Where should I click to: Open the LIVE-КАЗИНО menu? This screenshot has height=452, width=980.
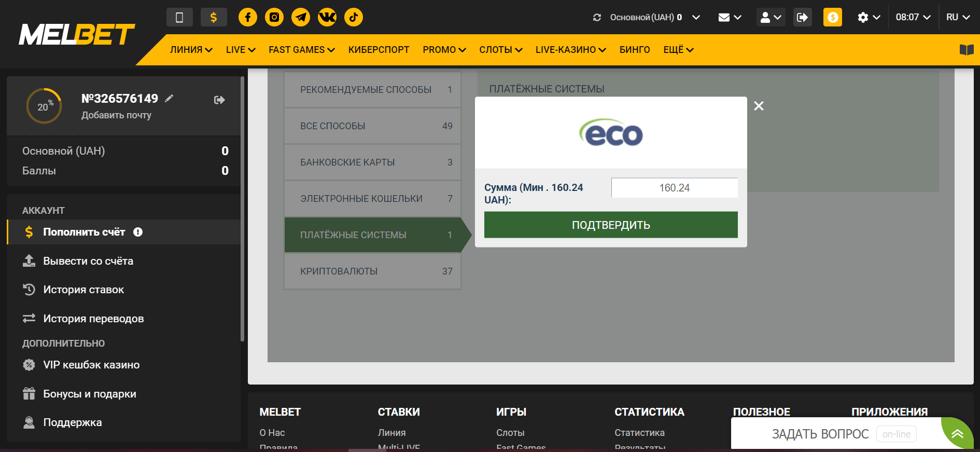pos(571,50)
